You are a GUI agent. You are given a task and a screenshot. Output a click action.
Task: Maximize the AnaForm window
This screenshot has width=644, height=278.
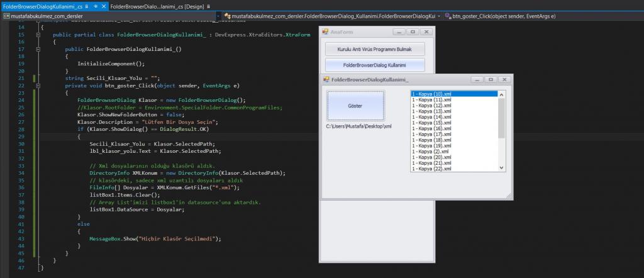[x=413, y=31]
